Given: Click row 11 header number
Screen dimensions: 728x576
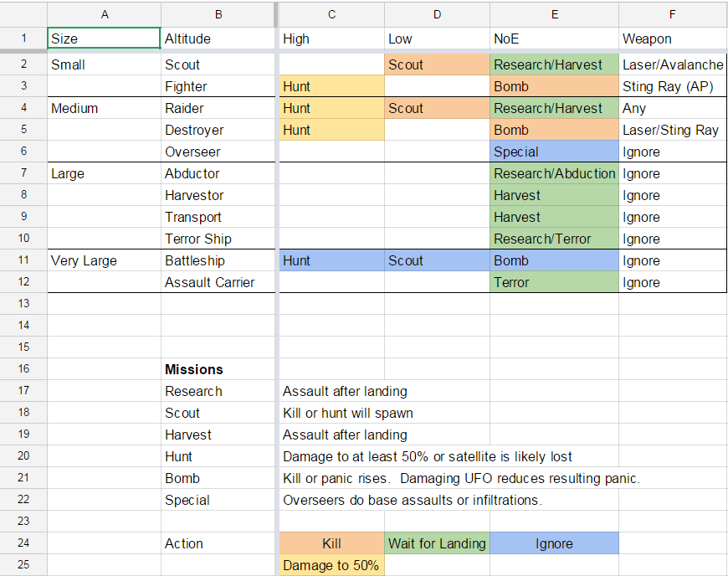Looking at the screenshot, I should (23, 260).
